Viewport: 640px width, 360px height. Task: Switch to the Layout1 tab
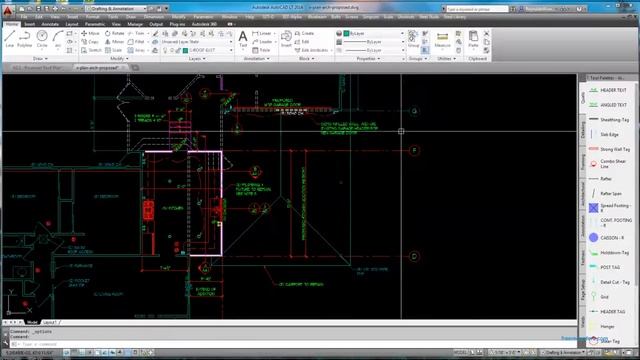coord(50,322)
